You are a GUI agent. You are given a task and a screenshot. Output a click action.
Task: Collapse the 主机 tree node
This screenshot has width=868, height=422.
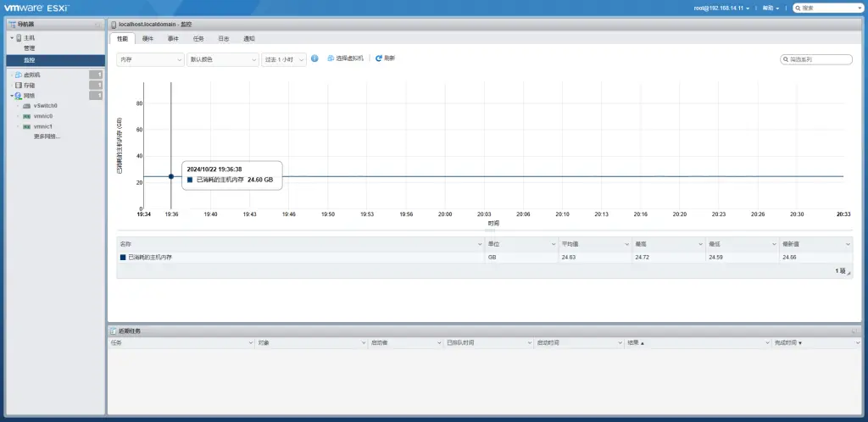coord(12,38)
